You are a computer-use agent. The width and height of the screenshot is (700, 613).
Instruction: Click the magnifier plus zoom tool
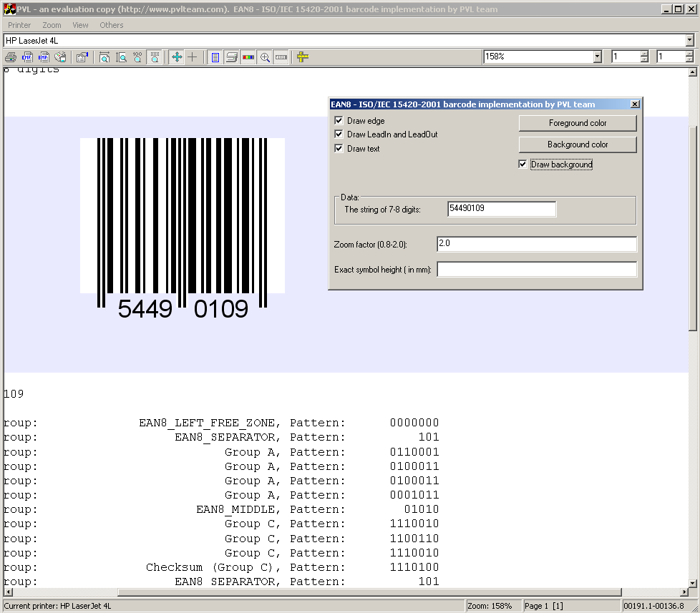coord(265,57)
